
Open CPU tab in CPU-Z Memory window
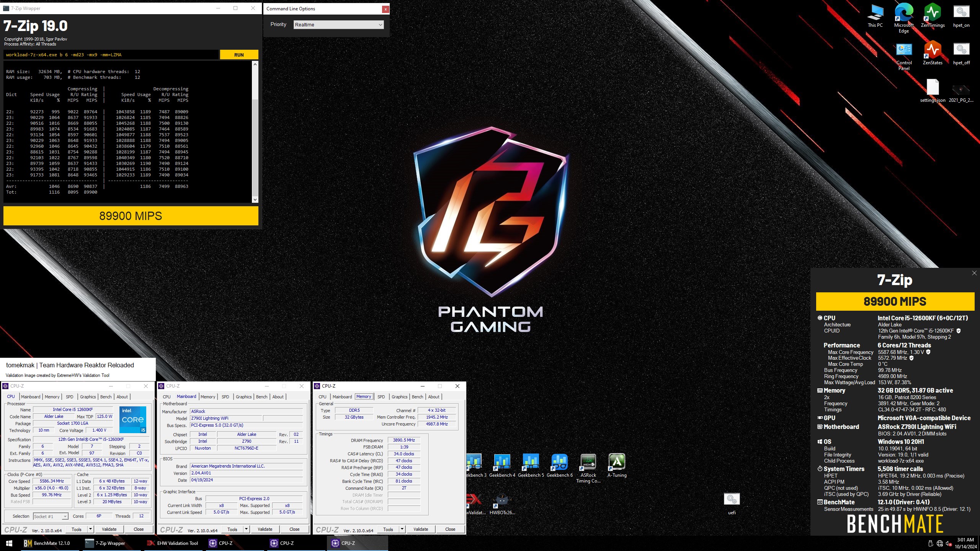(x=323, y=397)
